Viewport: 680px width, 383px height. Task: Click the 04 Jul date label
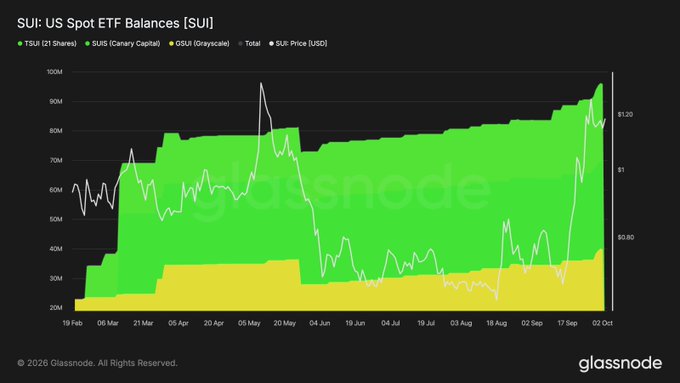390,323
